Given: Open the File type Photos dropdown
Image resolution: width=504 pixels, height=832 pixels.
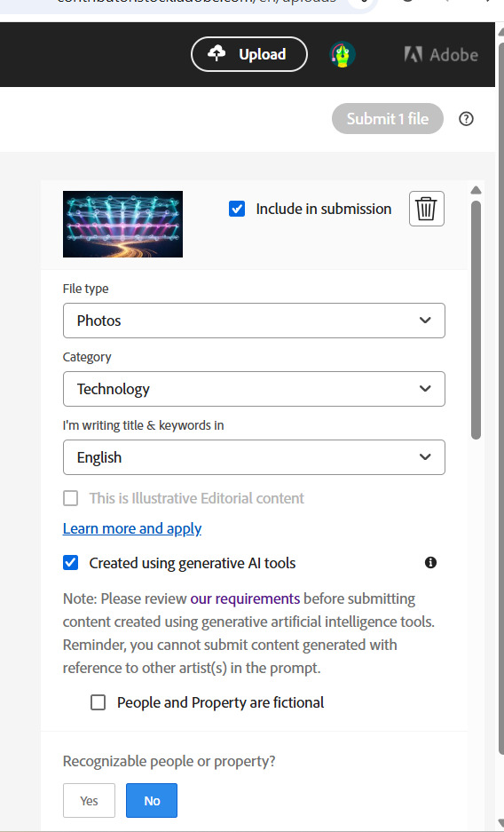Looking at the screenshot, I should [x=254, y=321].
